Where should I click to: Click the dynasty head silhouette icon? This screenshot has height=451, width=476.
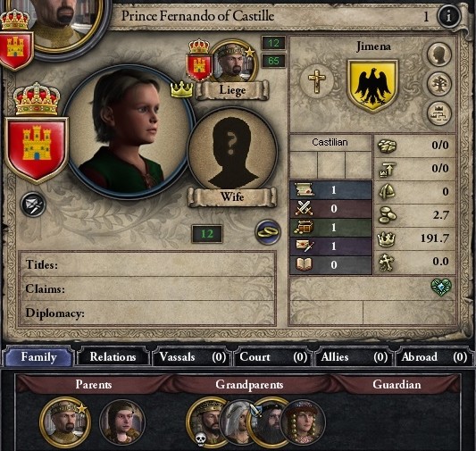click(439, 54)
